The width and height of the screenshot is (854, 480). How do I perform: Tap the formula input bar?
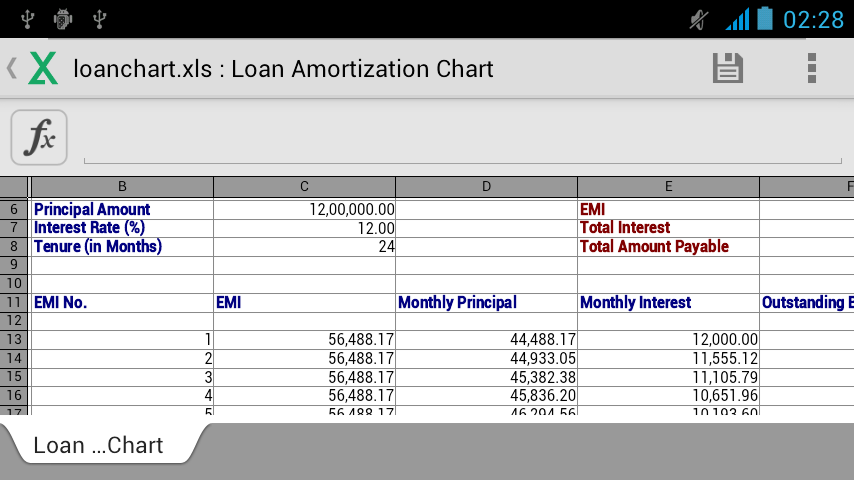(x=463, y=137)
